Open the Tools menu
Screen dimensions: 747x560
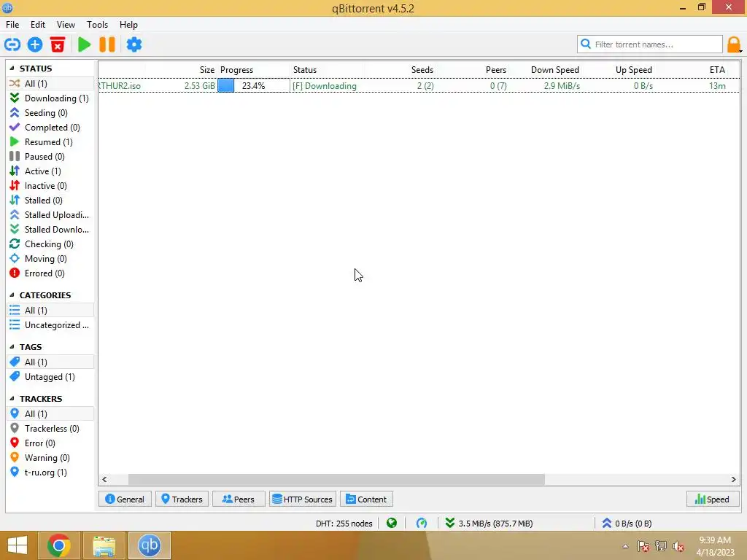pyautogui.click(x=97, y=25)
